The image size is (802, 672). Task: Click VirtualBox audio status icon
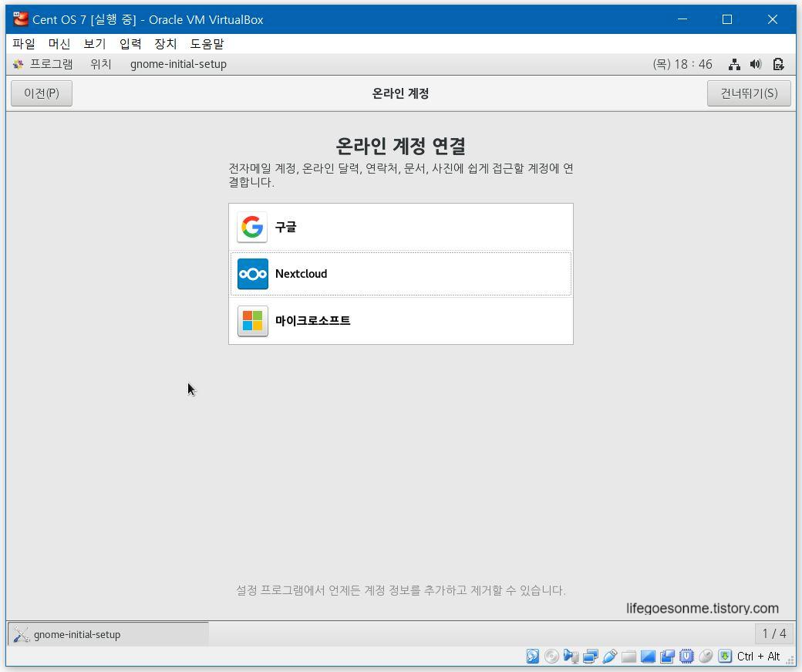tap(571, 656)
